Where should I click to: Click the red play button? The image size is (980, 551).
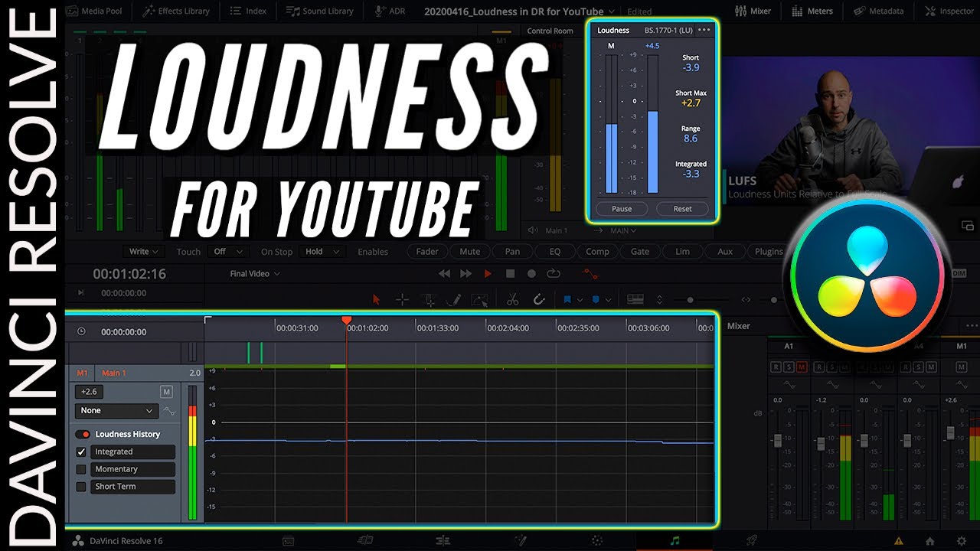point(488,273)
